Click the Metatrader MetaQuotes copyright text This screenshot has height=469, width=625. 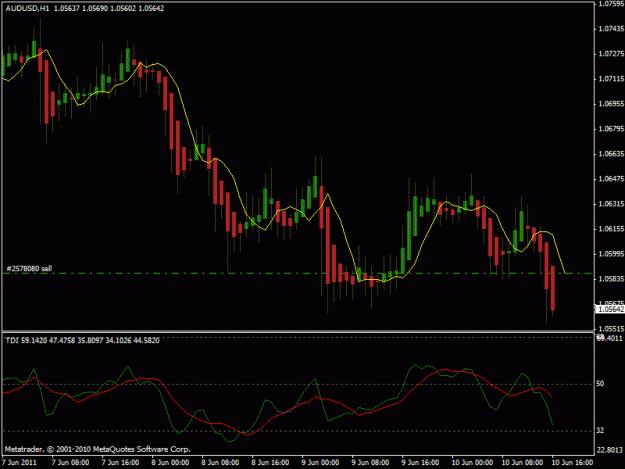pos(98,449)
